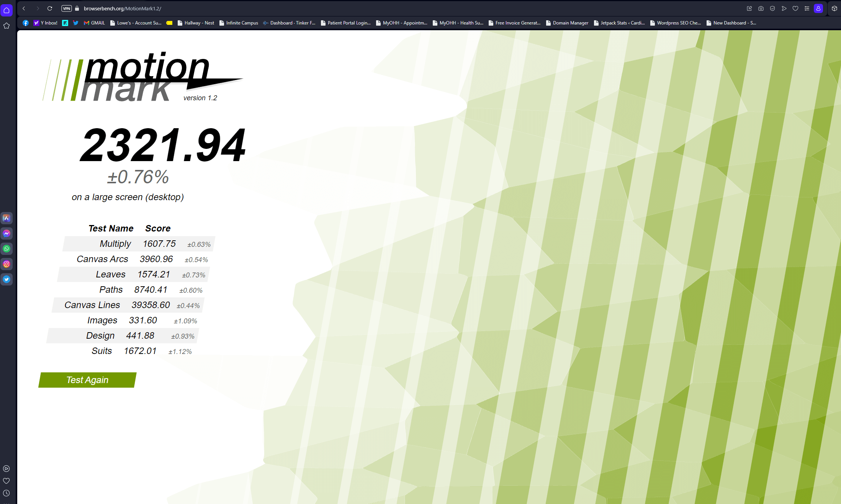Viewport: 841px width, 504px height.
Task: Open the Facebook bookmark icon
Action: (26, 23)
